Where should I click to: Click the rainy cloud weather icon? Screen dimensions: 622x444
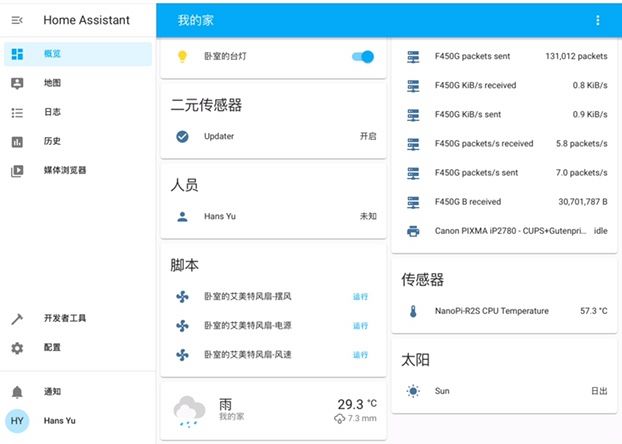pyautogui.click(x=189, y=411)
